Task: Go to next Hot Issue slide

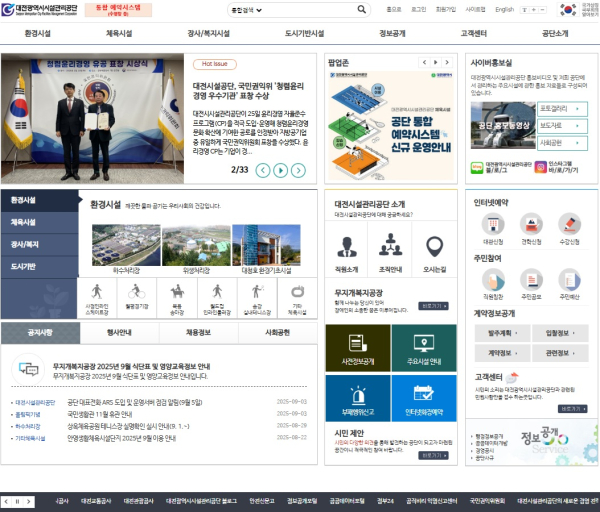Action: pyautogui.click(x=298, y=170)
